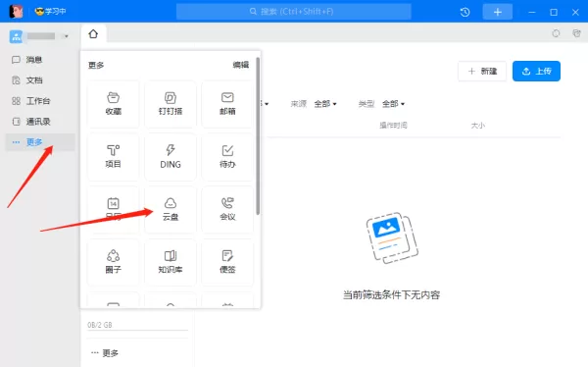Open 待办 (To-do) tile
Image resolution: width=588 pixels, height=367 pixels.
click(227, 157)
